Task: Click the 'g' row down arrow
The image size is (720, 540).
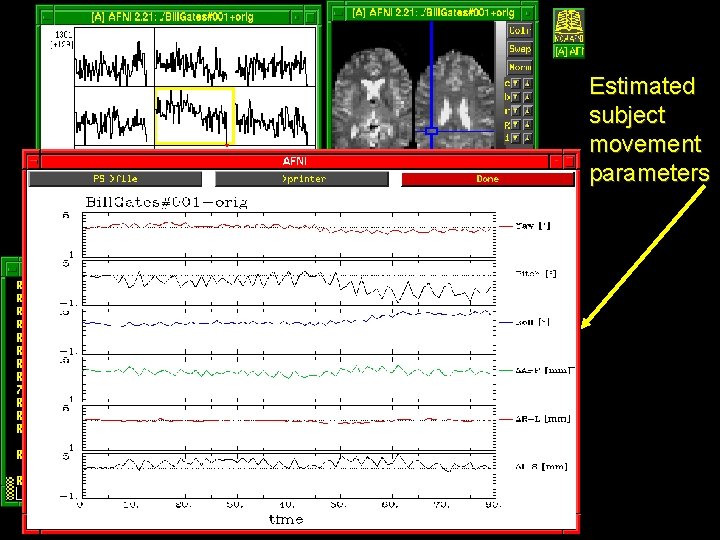Action: click(516, 124)
